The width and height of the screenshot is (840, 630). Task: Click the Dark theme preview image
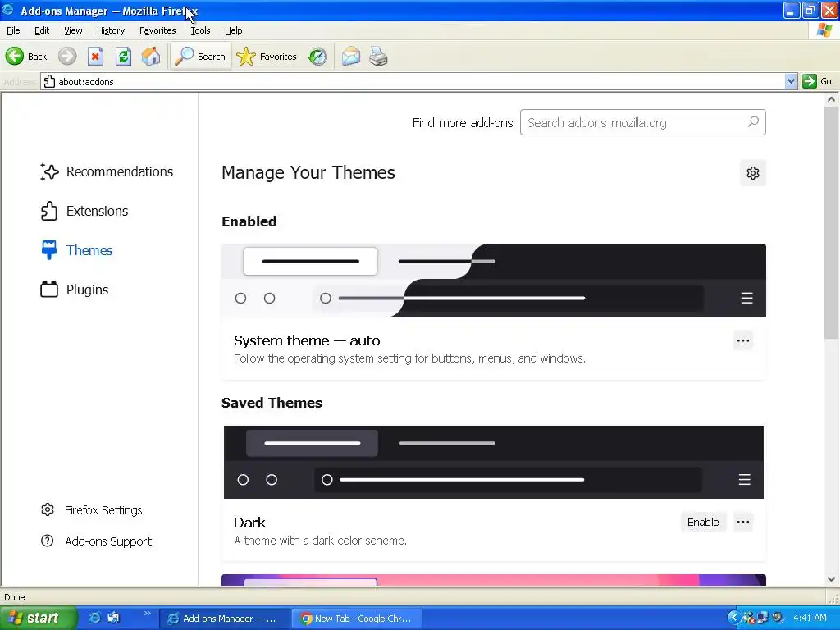[x=493, y=462]
